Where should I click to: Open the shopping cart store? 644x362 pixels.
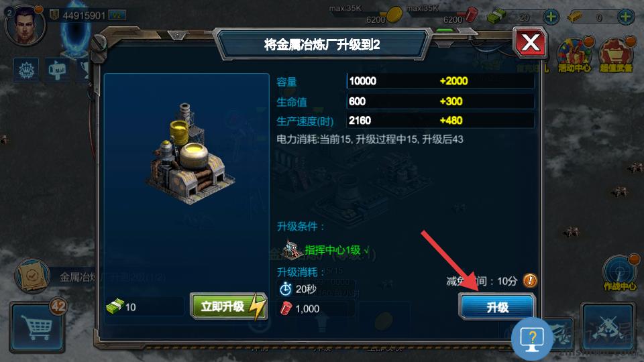(x=37, y=327)
